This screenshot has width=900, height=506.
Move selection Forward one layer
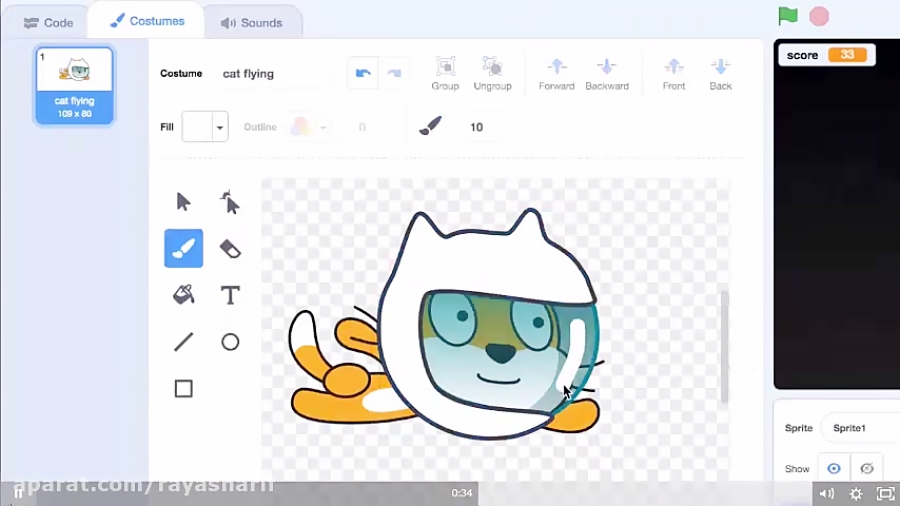pyautogui.click(x=556, y=73)
